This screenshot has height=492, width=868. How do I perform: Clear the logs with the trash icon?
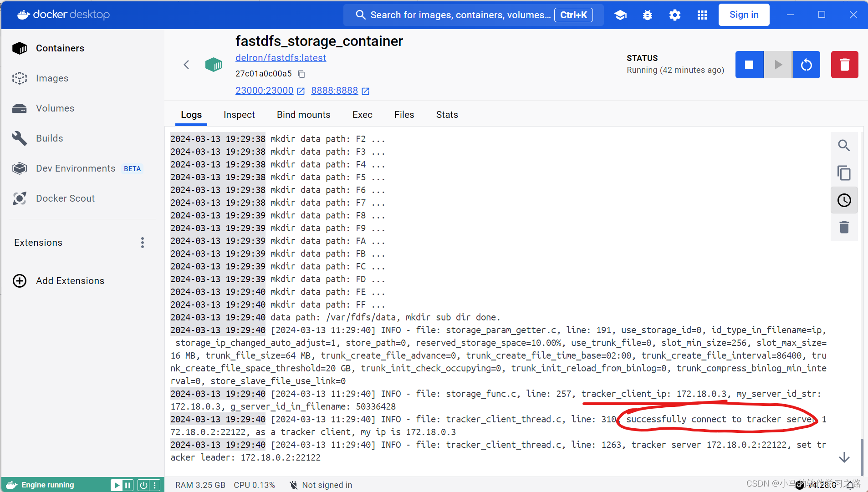click(x=844, y=228)
